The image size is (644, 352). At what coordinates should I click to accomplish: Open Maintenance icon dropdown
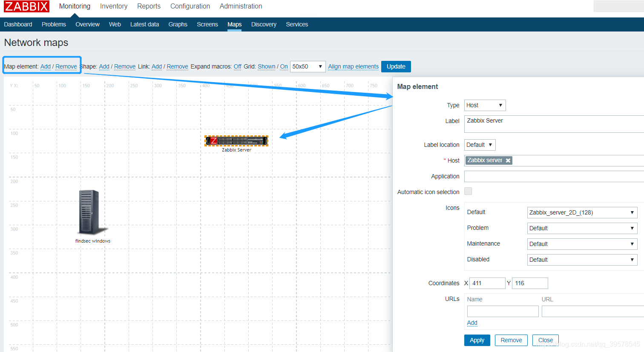[x=582, y=244]
